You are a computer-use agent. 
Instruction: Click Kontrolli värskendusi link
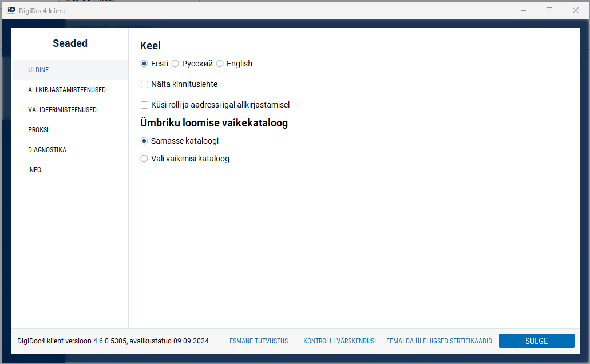click(340, 341)
